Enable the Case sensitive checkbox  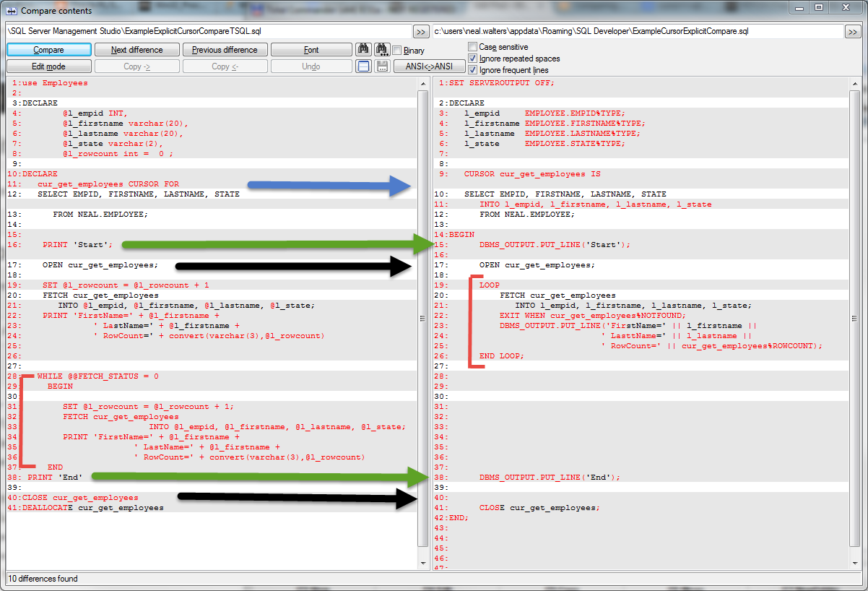(473, 46)
